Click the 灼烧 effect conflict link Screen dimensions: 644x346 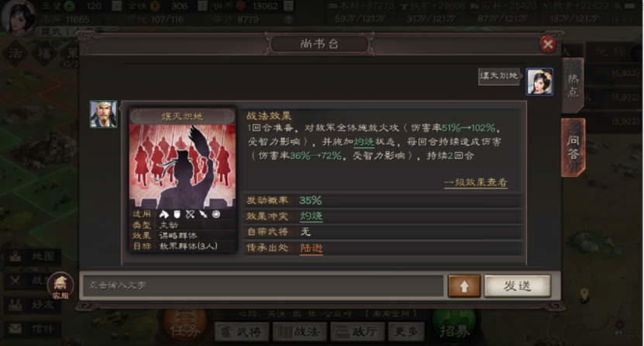(x=312, y=216)
